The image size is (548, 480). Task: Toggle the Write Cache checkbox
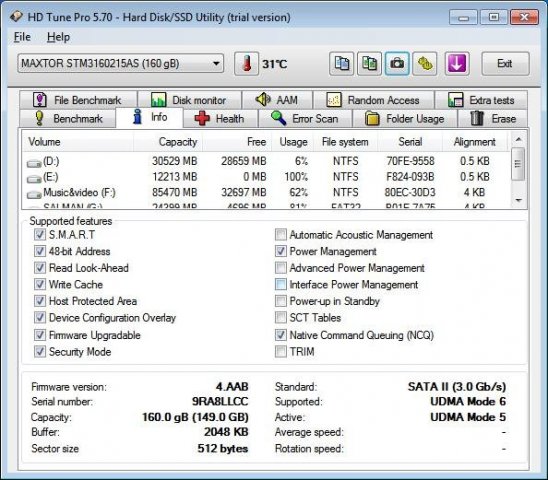point(39,284)
